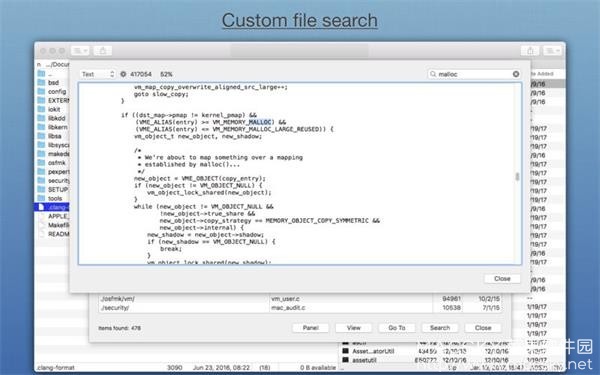
Task: Select the highlighted .clang file row
Action: [x=52, y=207]
